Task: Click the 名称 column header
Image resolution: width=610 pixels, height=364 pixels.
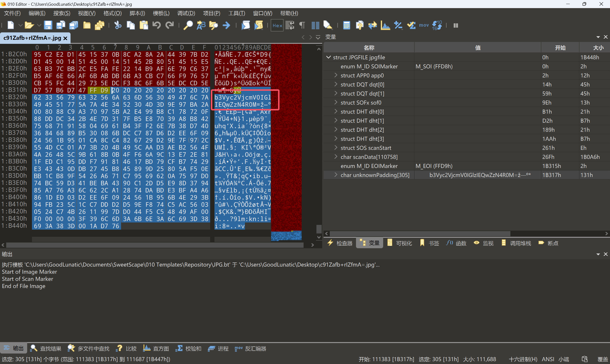Action: [x=369, y=48]
